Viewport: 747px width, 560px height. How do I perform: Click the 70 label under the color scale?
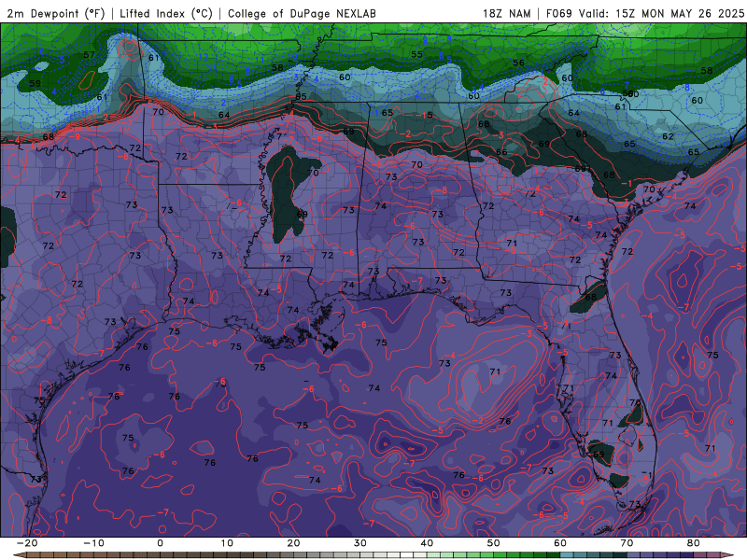pos(627,543)
